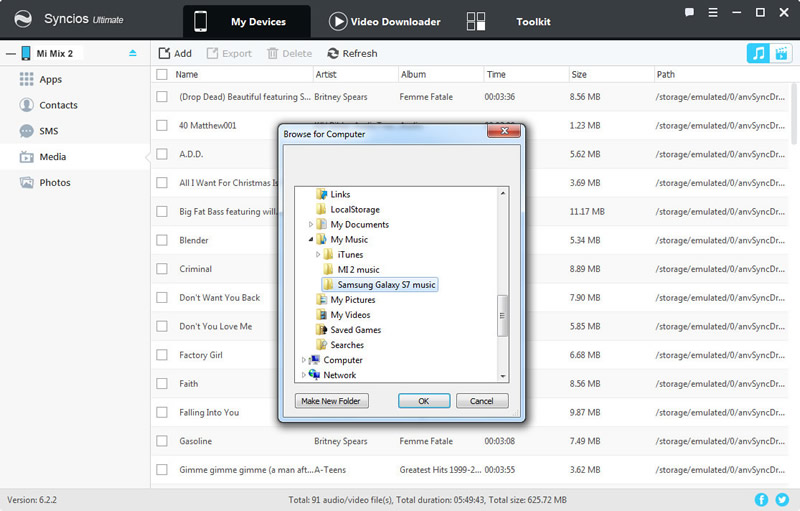
Task: Expand the My Documents folder
Action: tap(311, 224)
